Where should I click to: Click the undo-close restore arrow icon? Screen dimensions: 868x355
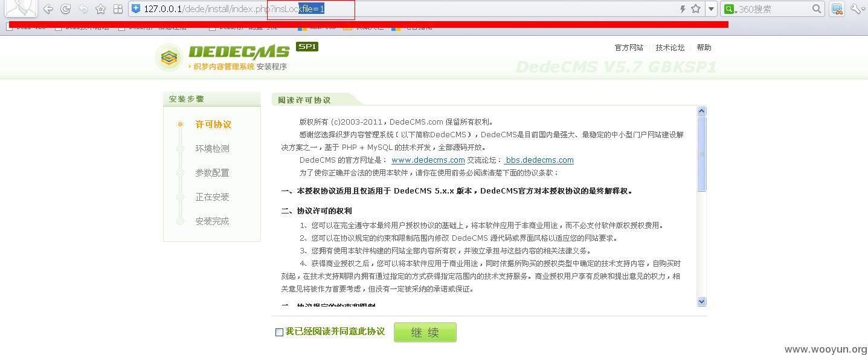pos(83,9)
